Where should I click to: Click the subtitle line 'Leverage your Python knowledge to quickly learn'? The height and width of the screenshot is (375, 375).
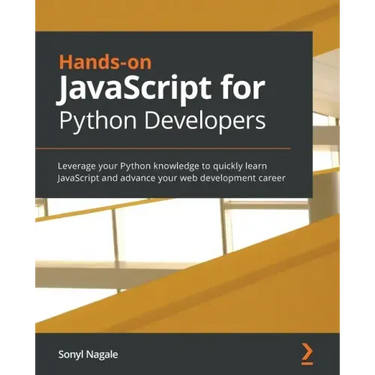(x=163, y=166)
